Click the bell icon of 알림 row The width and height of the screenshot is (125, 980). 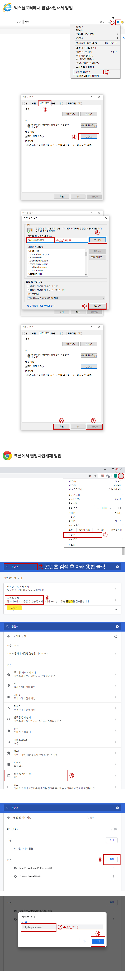9,730
